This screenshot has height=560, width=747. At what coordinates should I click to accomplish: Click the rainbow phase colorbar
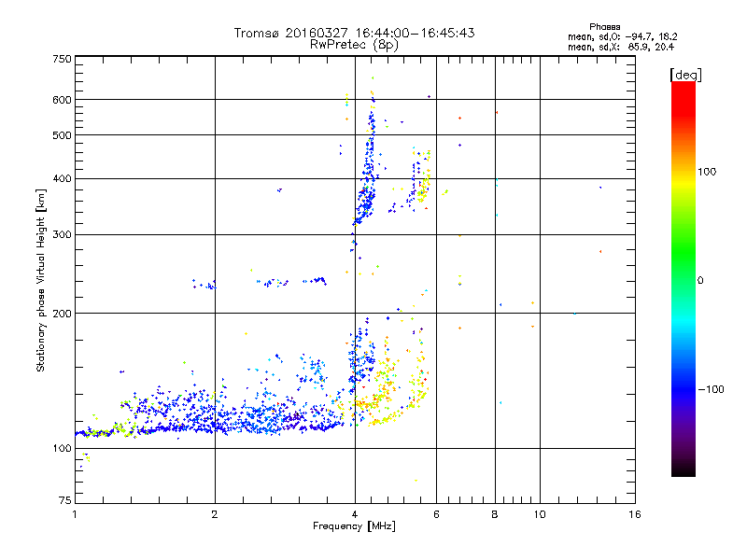coord(684,278)
